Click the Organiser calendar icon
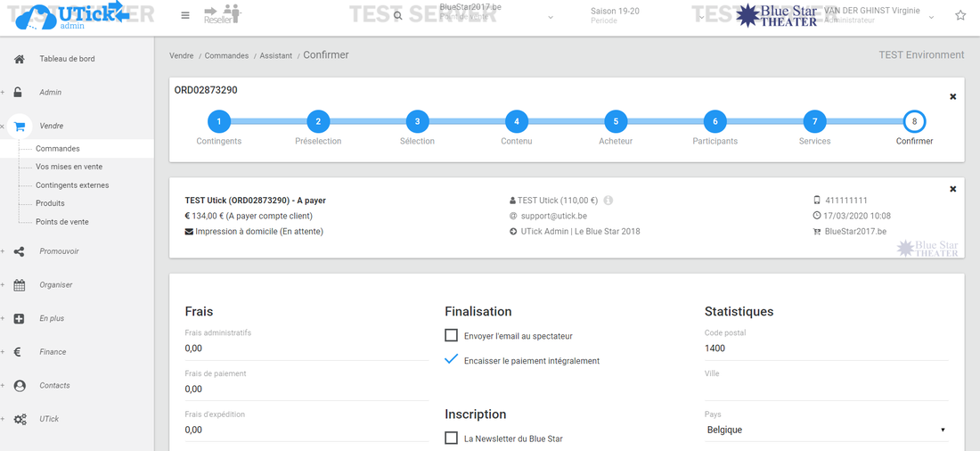This screenshot has height=451, width=980. click(x=19, y=285)
